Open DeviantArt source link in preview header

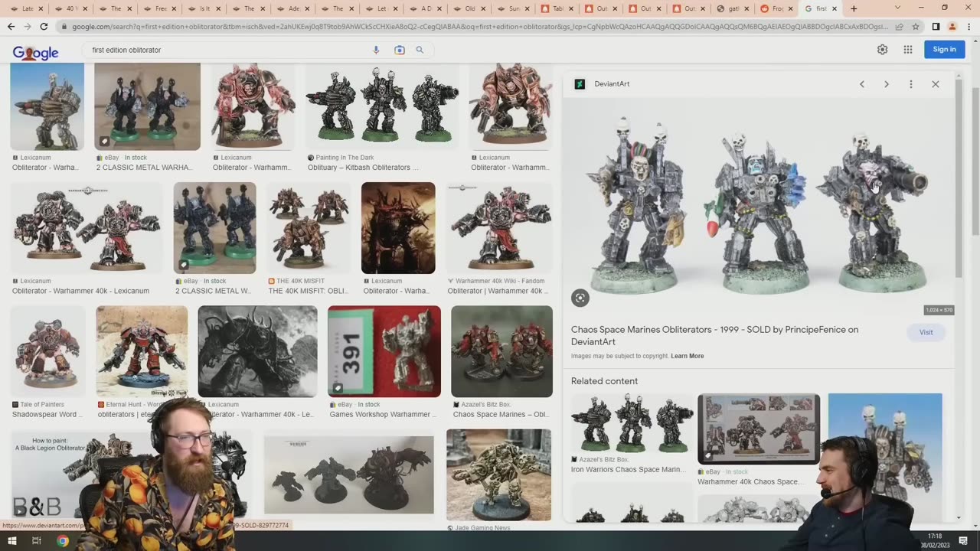[x=603, y=83]
